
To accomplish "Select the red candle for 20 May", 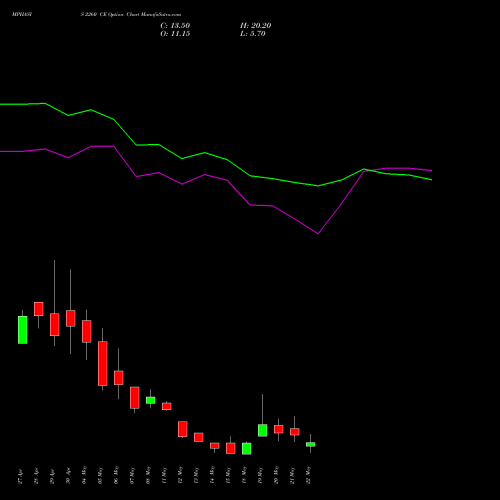I will pos(279,429).
